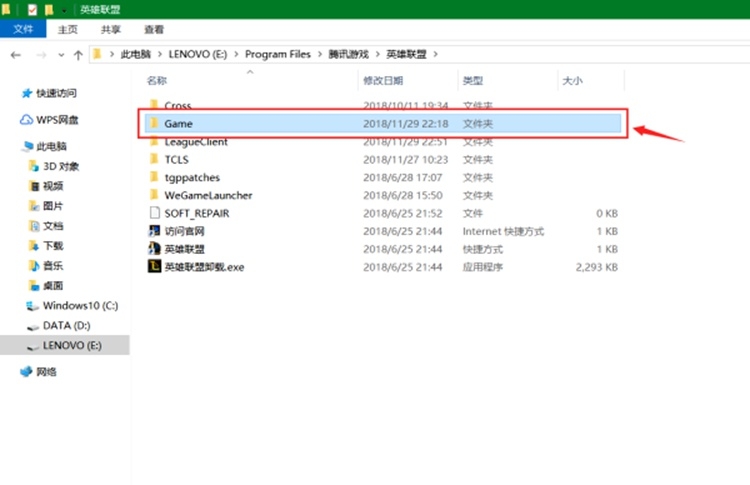Select the Game folder icon
750x485 pixels.
pos(154,123)
